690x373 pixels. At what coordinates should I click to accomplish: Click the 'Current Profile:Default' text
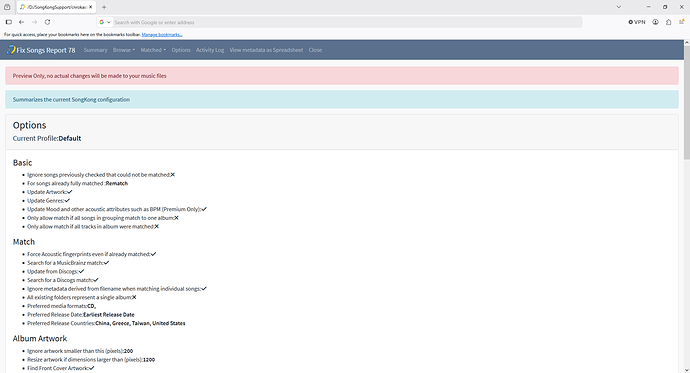(x=47, y=138)
